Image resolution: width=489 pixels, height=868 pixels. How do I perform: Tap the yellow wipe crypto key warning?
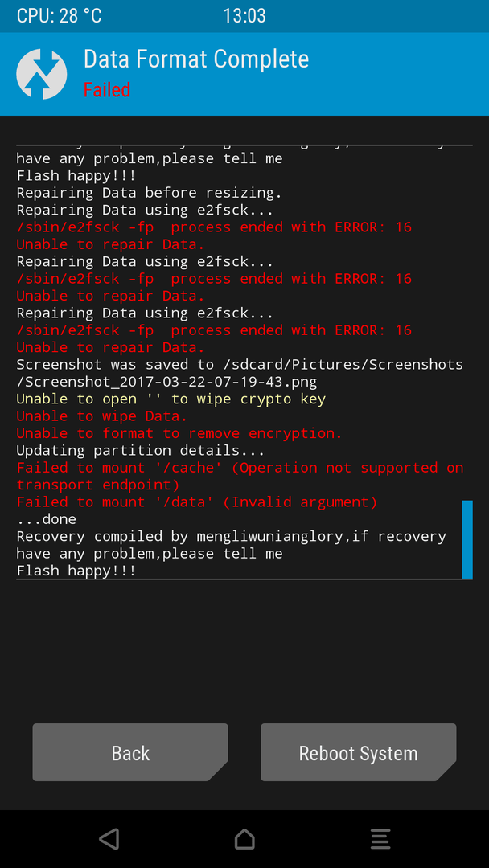[x=171, y=399]
